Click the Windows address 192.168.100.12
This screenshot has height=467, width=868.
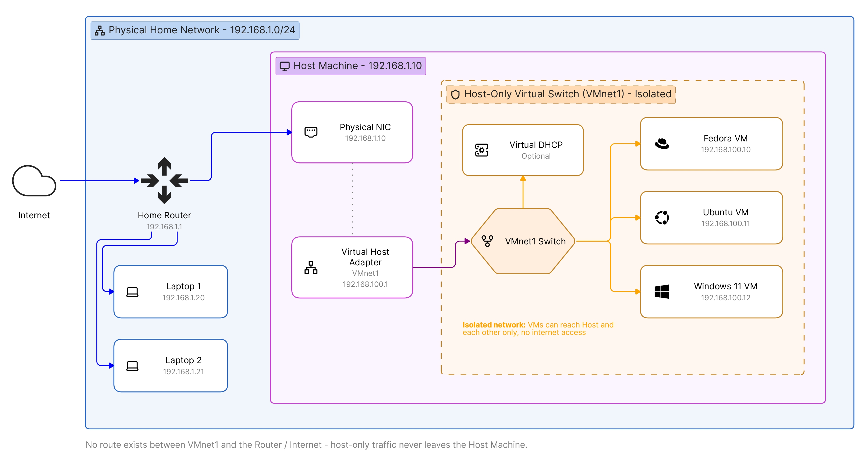point(725,298)
